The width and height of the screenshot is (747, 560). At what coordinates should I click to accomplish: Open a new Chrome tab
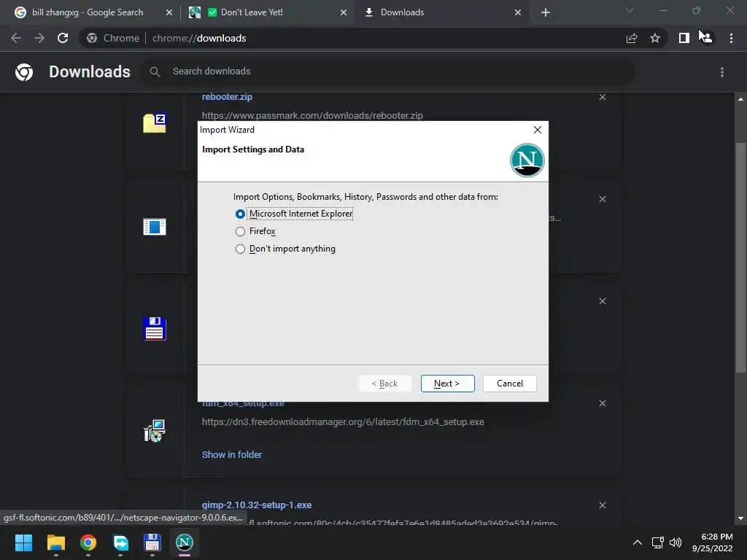click(546, 12)
